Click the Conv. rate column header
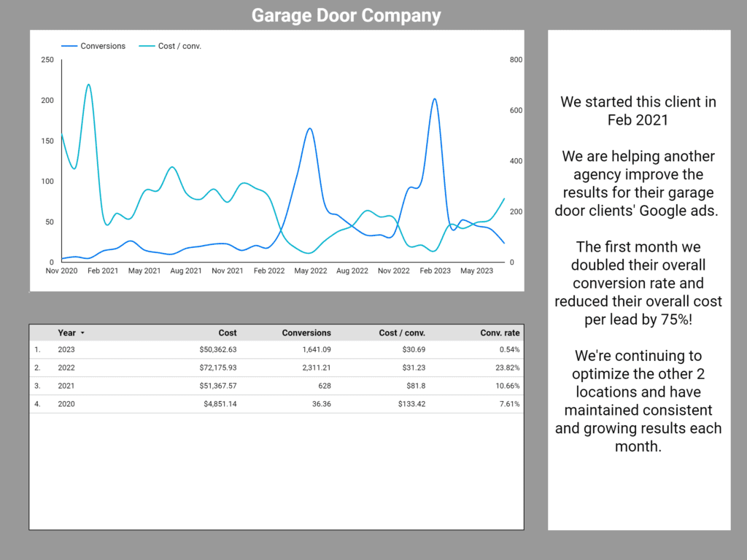The image size is (747, 560). (x=500, y=332)
